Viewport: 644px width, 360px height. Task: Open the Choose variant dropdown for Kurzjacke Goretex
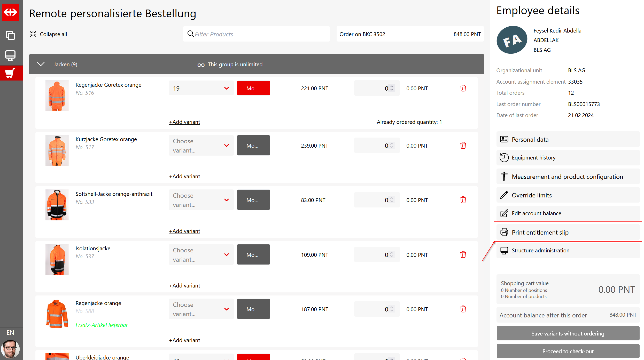tap(201, 146)
